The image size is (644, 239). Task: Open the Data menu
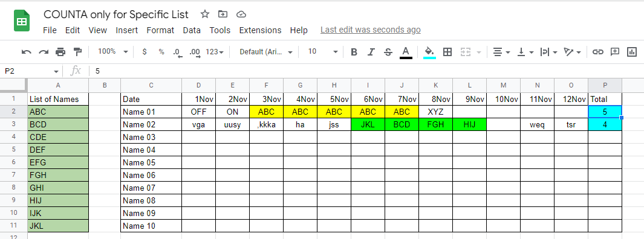(192, 30)
